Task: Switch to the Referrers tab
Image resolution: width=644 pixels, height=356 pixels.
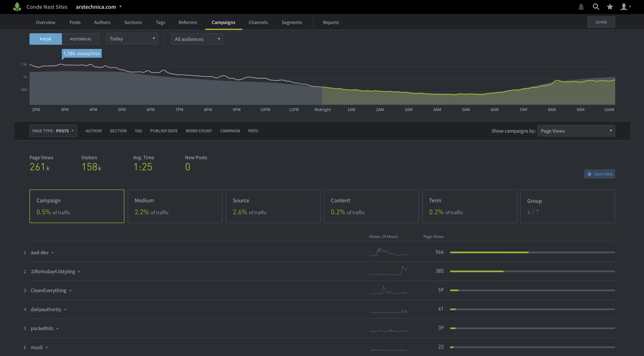Action: point(188,22)
